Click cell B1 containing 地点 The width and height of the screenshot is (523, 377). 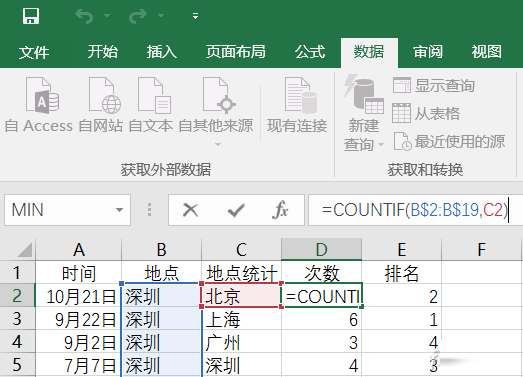point(161,273)
